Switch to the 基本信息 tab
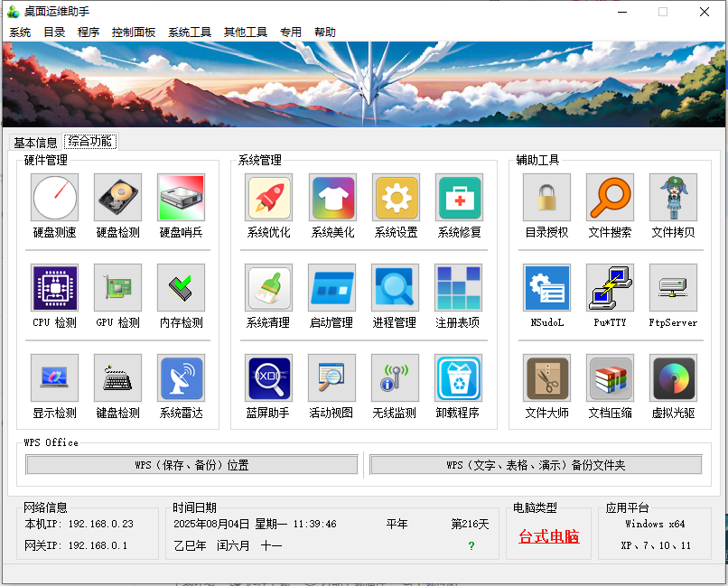The image size is (728, 586). point(36,142)
